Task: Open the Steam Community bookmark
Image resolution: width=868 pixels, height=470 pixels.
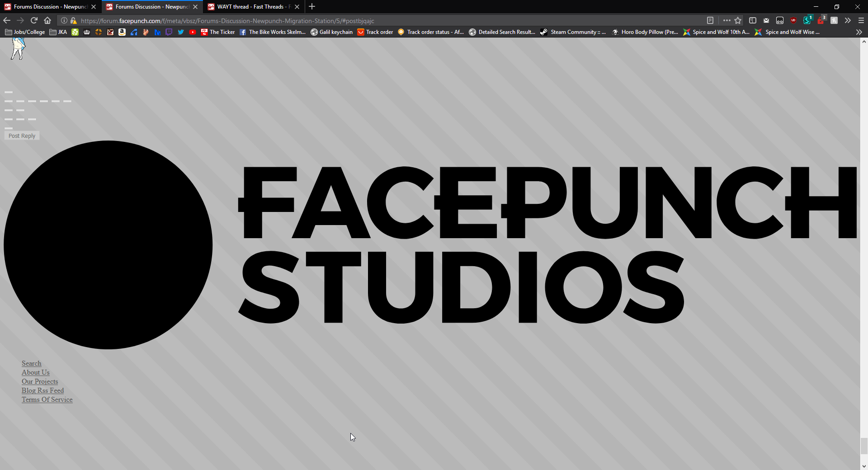Action: pos(573,32)
